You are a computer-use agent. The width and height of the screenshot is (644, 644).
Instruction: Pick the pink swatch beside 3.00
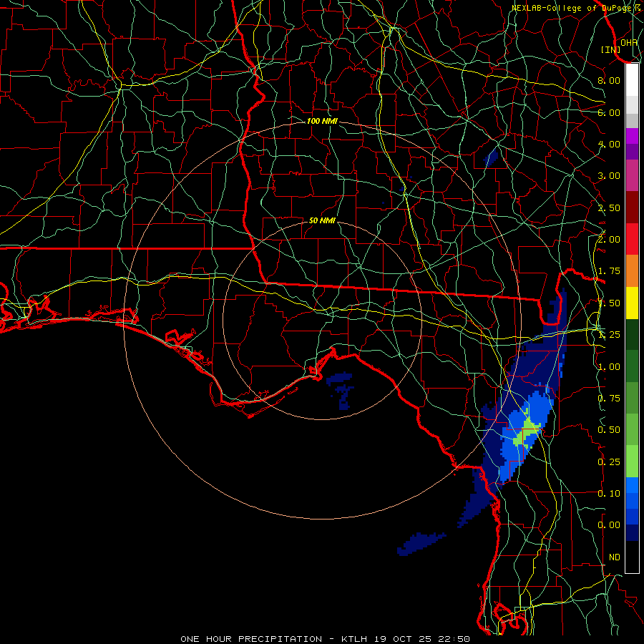(x=632, y=176)
